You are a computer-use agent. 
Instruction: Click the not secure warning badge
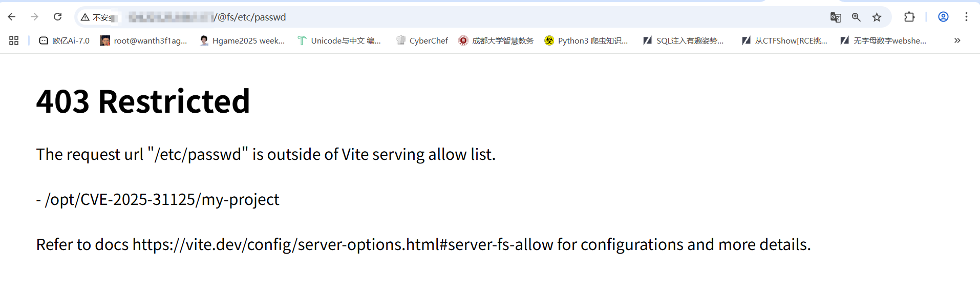point(97,17)
